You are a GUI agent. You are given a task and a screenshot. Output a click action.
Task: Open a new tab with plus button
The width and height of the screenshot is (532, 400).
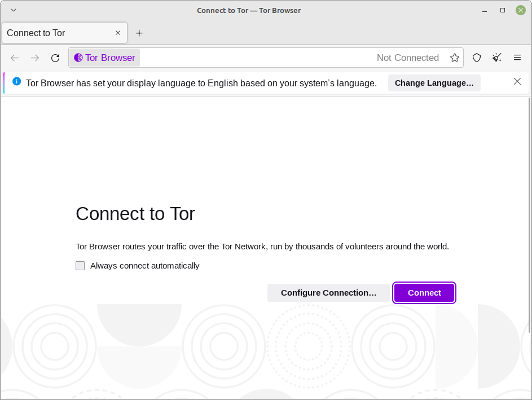[139, 33]
